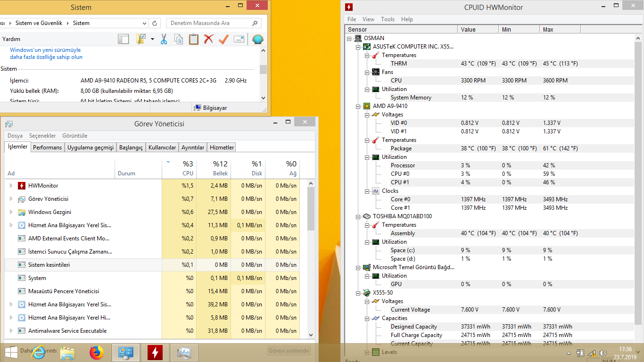Switch to the Hizmetler tab
The width and height of the screenshot is (644, 362).
(222, 148)
